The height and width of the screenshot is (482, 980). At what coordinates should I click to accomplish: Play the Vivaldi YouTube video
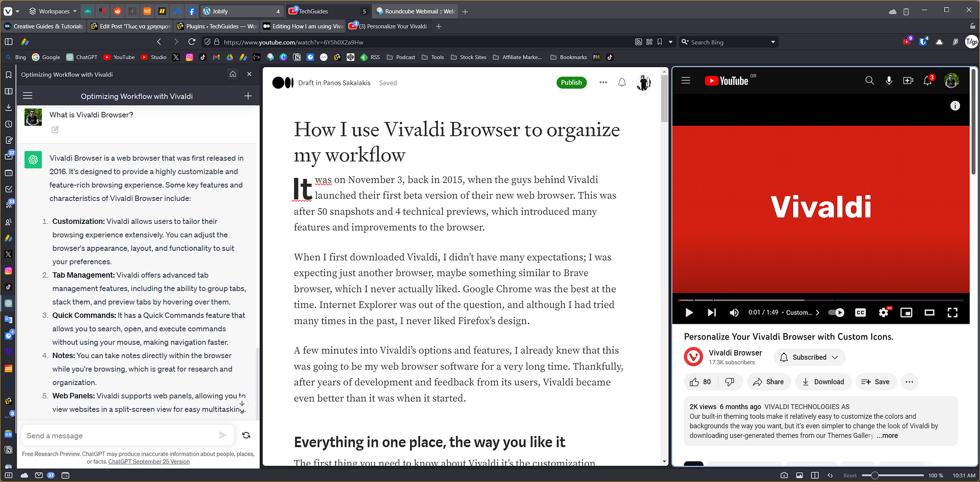coord(688,313)
